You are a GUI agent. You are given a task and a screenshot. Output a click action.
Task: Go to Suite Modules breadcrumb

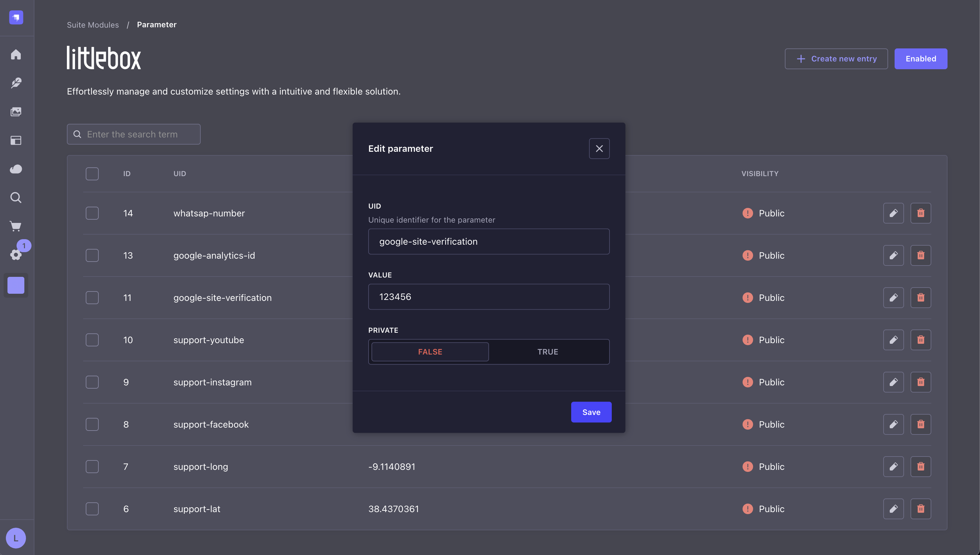pyautogui.click(x=93, y=25)
